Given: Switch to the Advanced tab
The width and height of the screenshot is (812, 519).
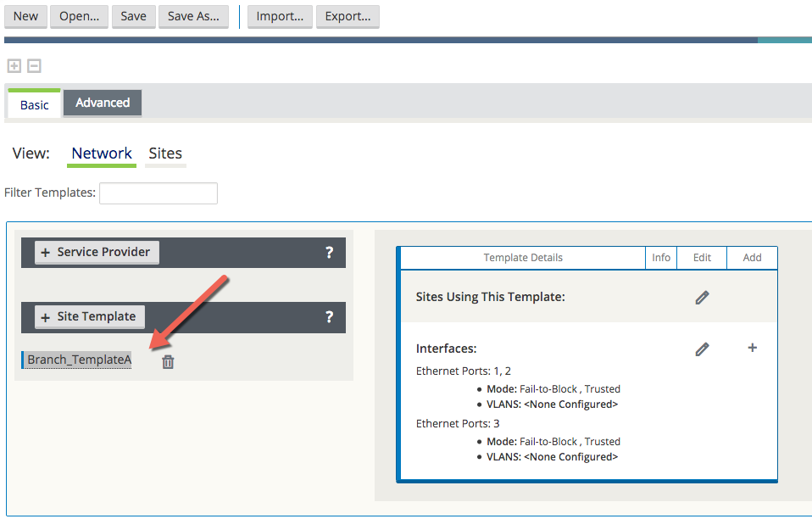Looking at the screenshot, I should click(x=103, y=103).
